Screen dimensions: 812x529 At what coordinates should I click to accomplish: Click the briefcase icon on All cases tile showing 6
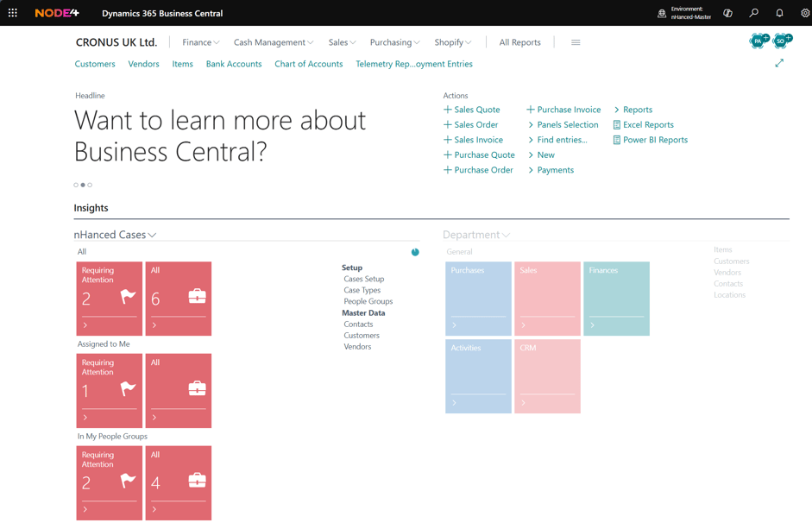(197, 296)
